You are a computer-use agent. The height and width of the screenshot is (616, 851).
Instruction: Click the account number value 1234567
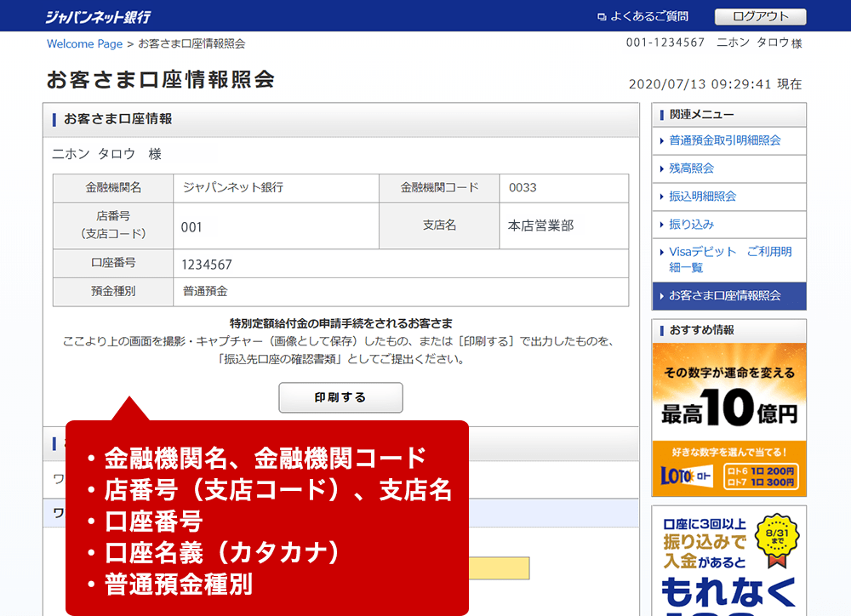pyautogui.click(x=206, y=265)
